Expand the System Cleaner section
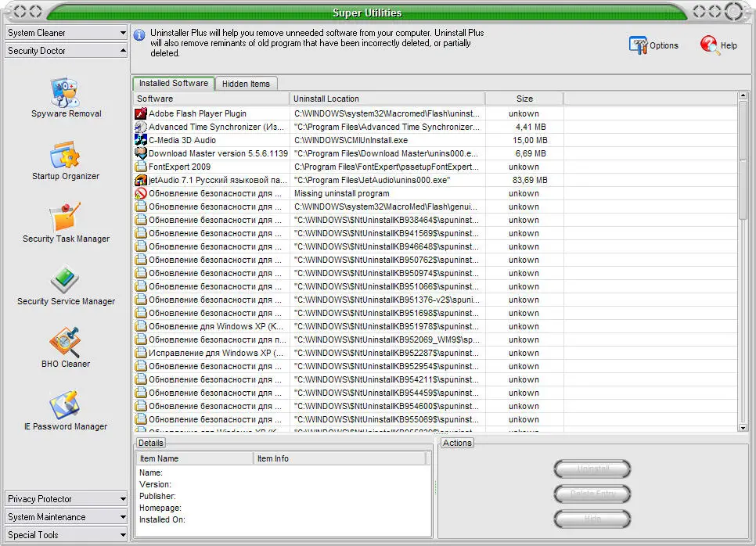The width and height of the screenshot is (756, 546). click(66, 33)
